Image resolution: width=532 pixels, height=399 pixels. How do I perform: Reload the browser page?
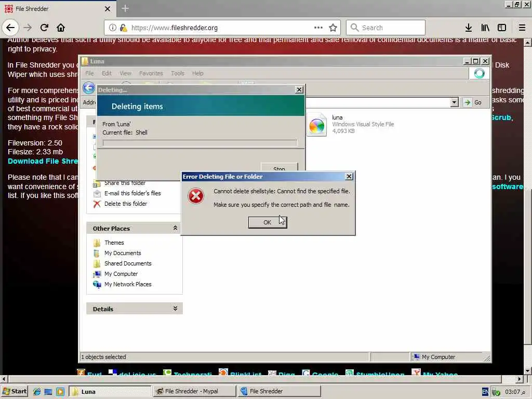[44, 28]
